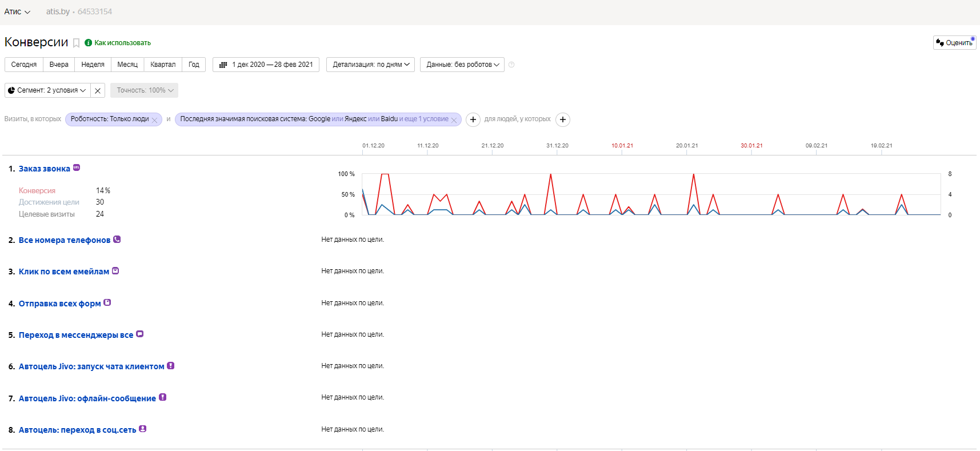Open the Детализация: по дням dropdown
Viewport: 980px width, 451px height.
coord(370,65)
